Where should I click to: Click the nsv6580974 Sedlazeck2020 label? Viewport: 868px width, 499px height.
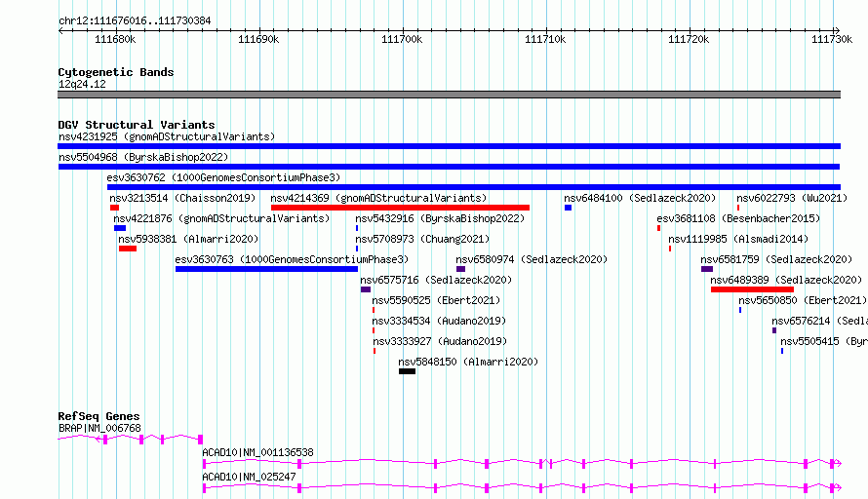tap(532, 259)
